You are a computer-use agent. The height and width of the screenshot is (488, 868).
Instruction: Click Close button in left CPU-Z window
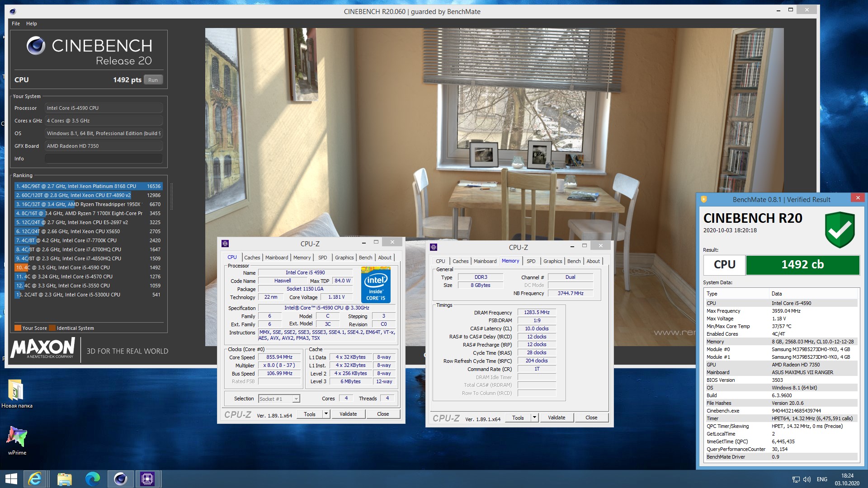tap(383, 414)
